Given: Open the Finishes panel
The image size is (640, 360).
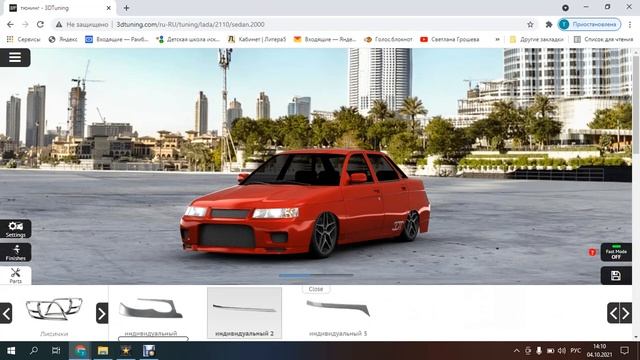Looking at the screenshot, I should 16,252.
